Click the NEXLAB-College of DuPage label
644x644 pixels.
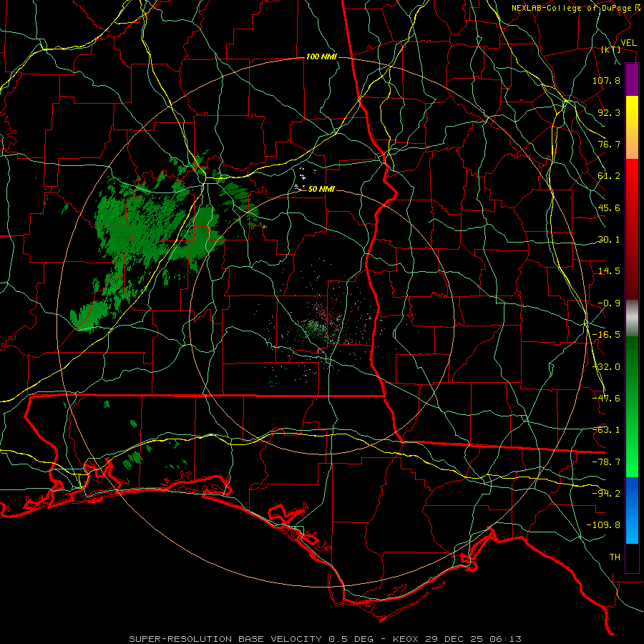pos(572,8)
